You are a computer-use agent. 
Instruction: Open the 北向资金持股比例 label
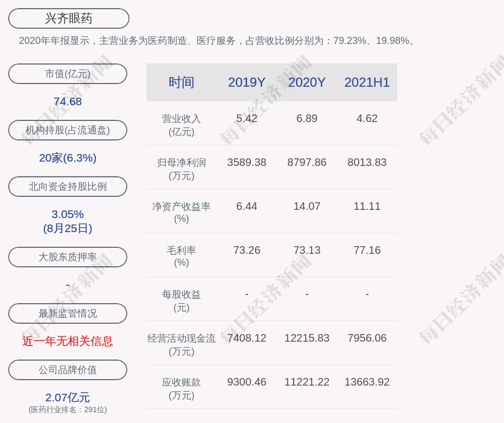[68, 187]
